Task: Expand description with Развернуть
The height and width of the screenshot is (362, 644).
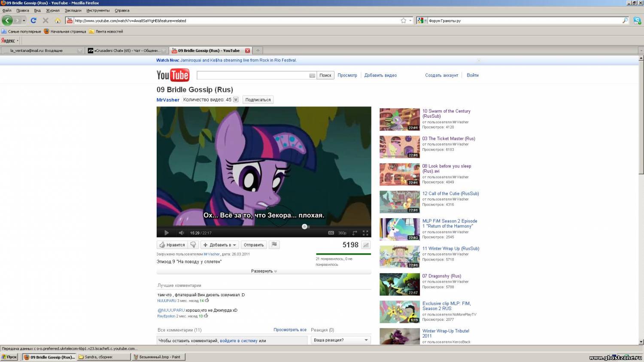Action: click(264, 271)
